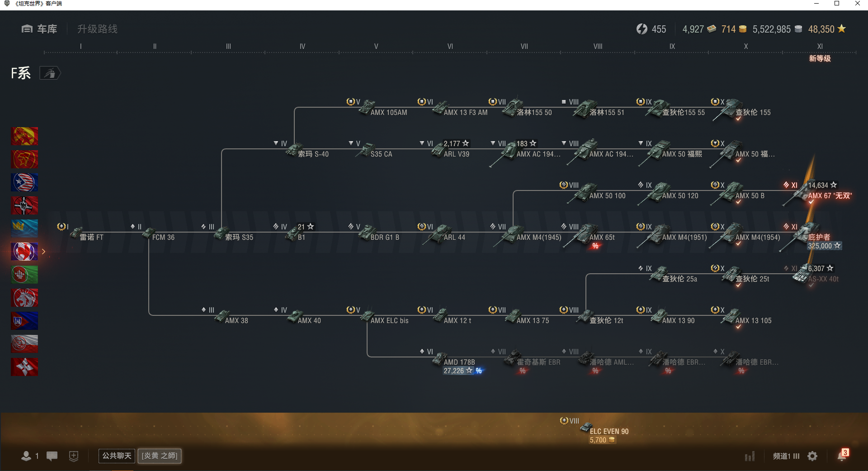Select the Poland nation flag
The width and height of the screenshot is (868, 471).
coord(24,344)
